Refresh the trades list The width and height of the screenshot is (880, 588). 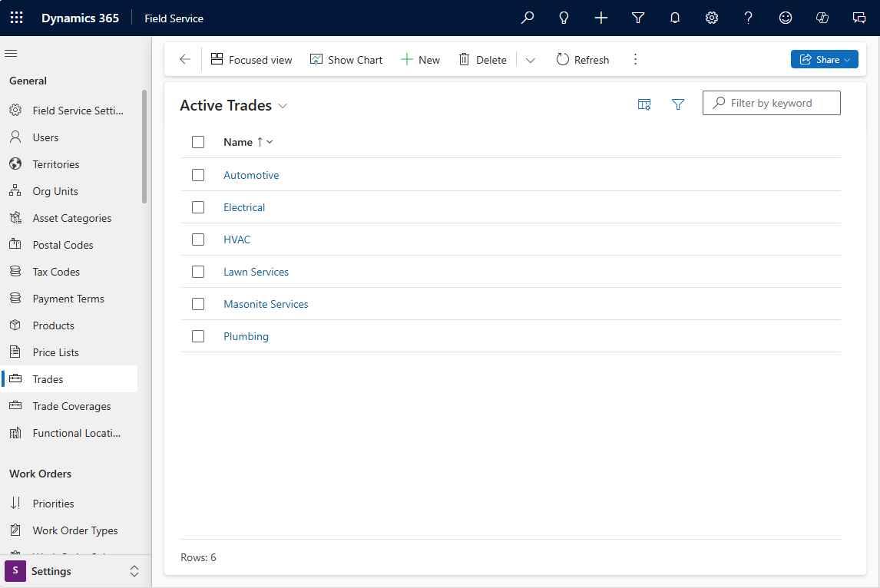click(x=583, y=59)
